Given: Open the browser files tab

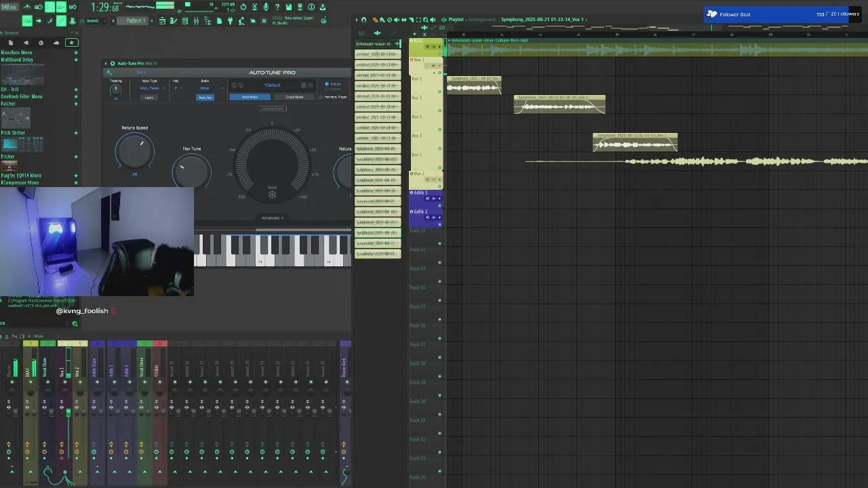Looking at the screenshot, I should point(11,43).
